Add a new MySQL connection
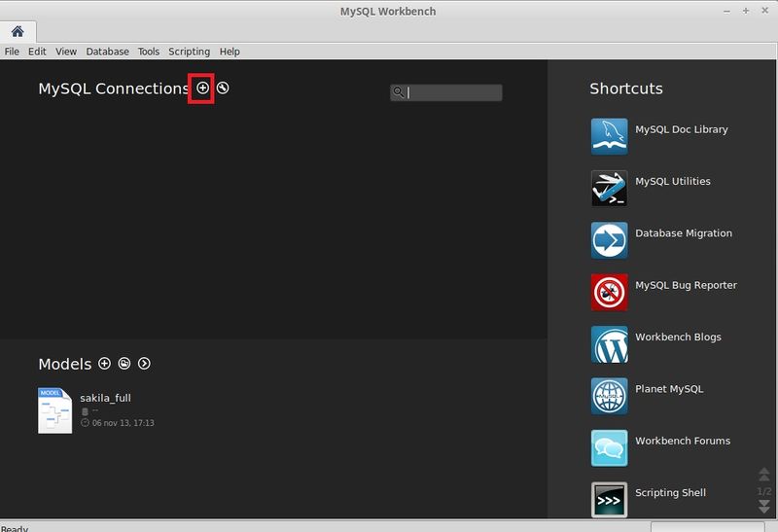 pos(202,88)
